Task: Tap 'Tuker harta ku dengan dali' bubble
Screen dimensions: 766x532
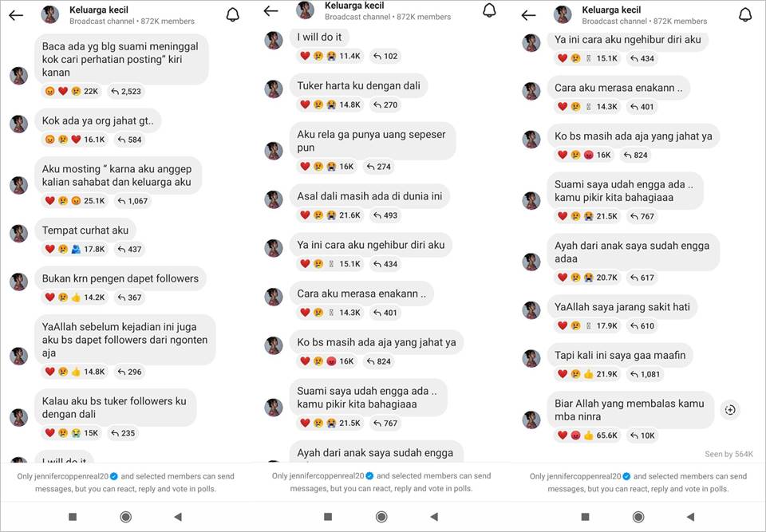Action: 358,85
